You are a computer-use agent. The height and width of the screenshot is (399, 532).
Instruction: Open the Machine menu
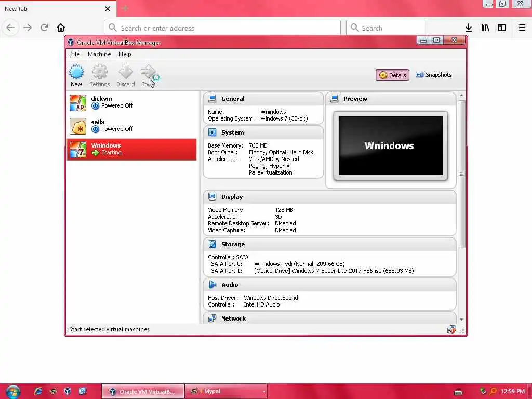99,54
